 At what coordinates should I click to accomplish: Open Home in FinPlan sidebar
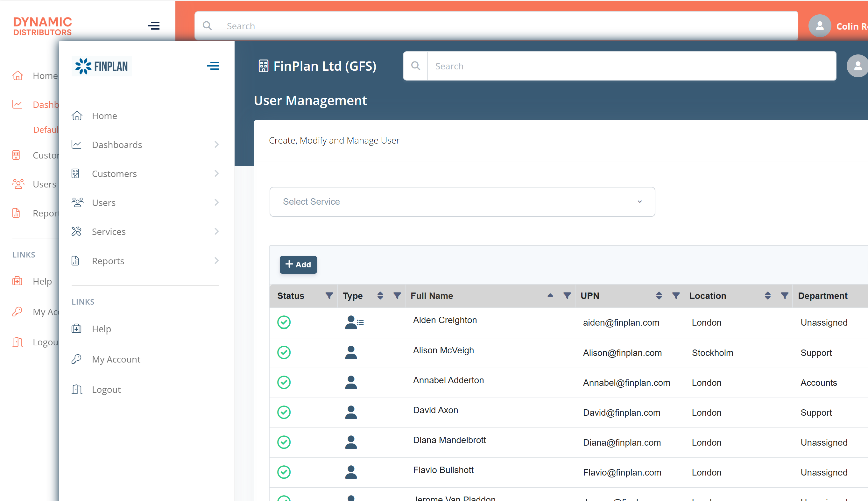coord(104,116)
